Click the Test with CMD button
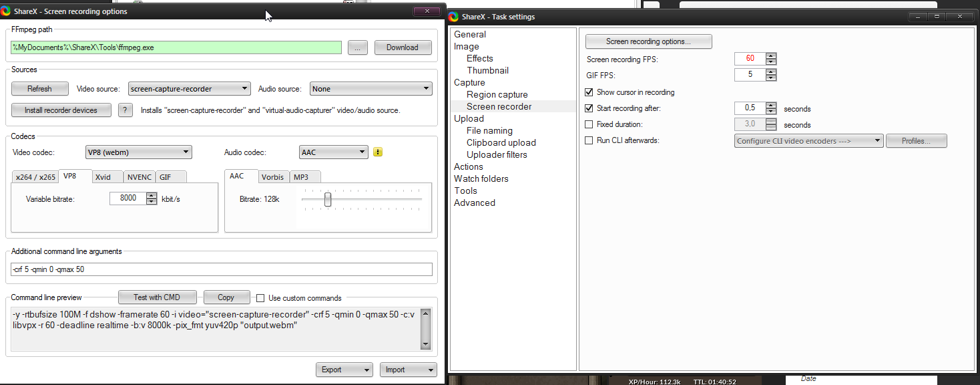The width and height of the screenshot is (980, 385). pos(158,297)
